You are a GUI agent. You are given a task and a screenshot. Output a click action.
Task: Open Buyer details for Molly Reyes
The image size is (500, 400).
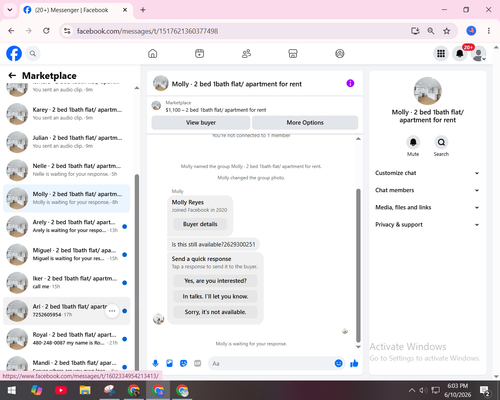tap(200, 224)
